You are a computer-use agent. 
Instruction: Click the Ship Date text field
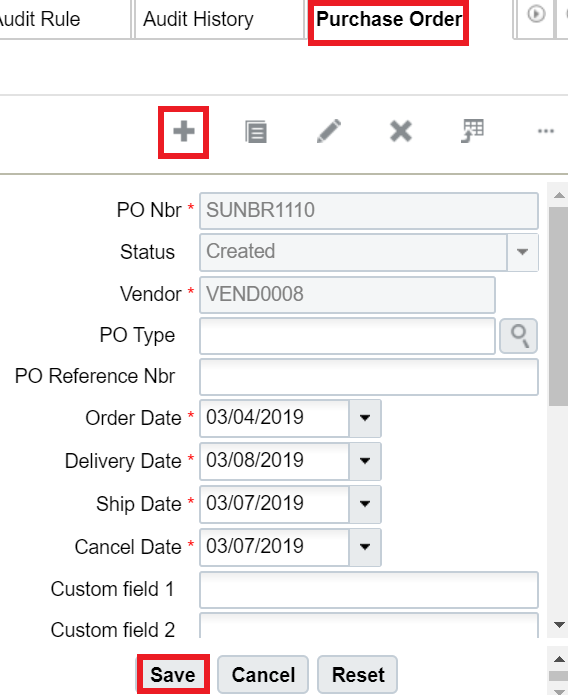click(274, 504)
